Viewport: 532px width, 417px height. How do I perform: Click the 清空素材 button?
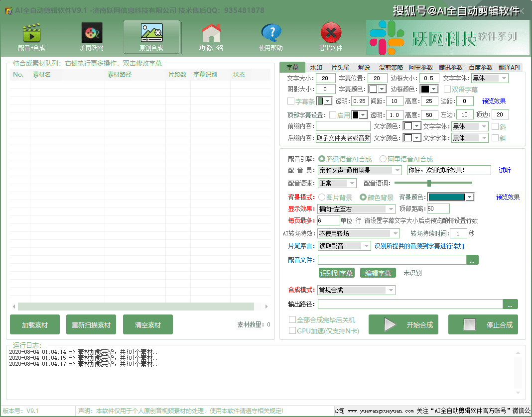click(x=148, y=324)
